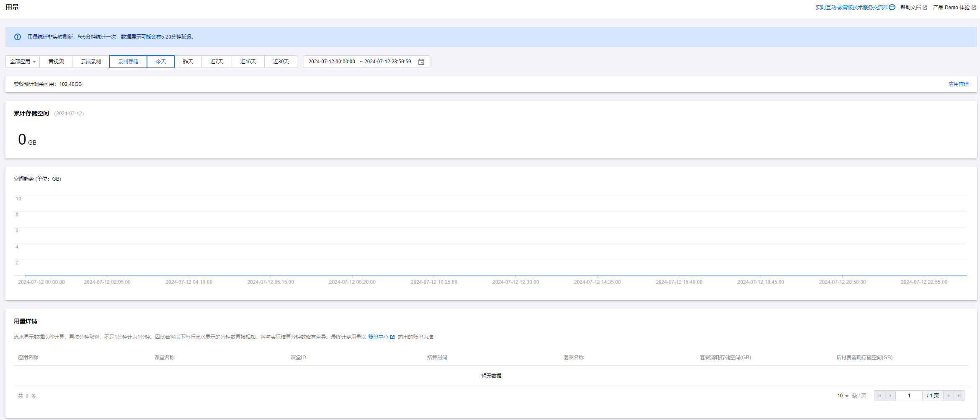Open the 帮助文档 help link
The image size is (980, 420).
pos(910,8)
